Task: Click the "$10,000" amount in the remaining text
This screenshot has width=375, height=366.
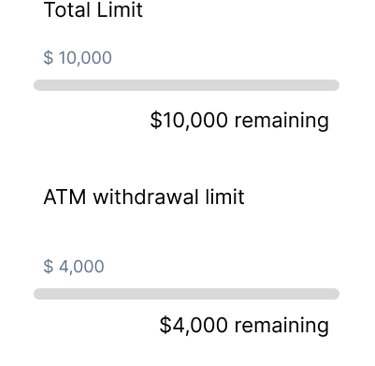Action: click(189, 120)
